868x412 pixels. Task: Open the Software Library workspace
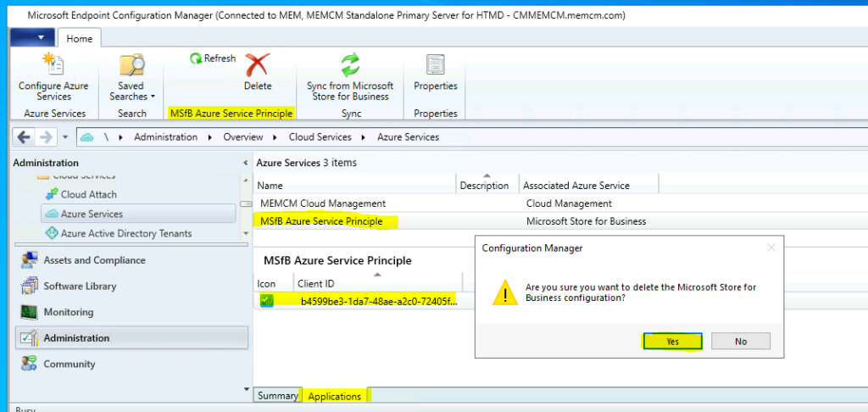[x=131, y=286]
